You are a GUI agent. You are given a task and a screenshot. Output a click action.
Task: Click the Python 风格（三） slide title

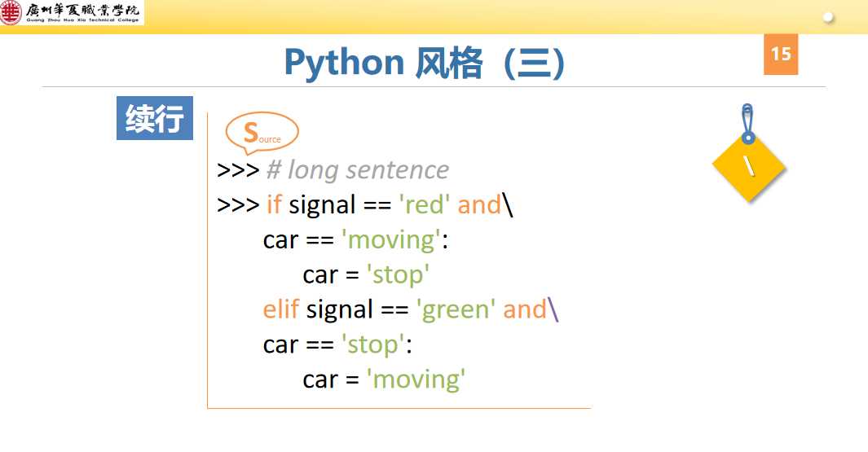pos(424,63)
